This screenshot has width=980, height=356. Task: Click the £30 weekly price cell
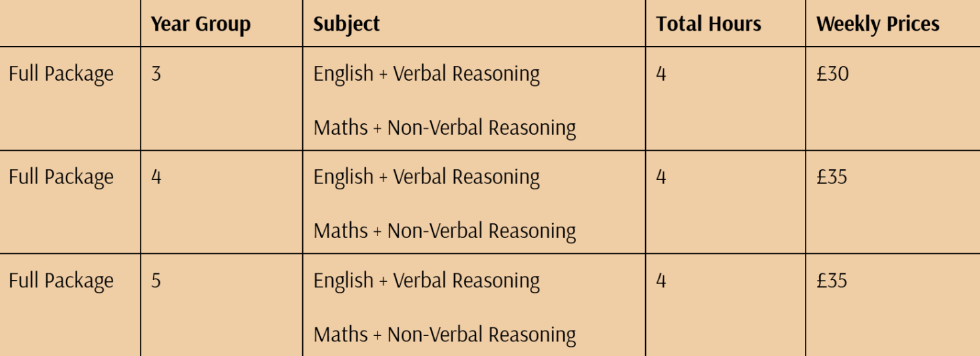(x=832, y=73)
